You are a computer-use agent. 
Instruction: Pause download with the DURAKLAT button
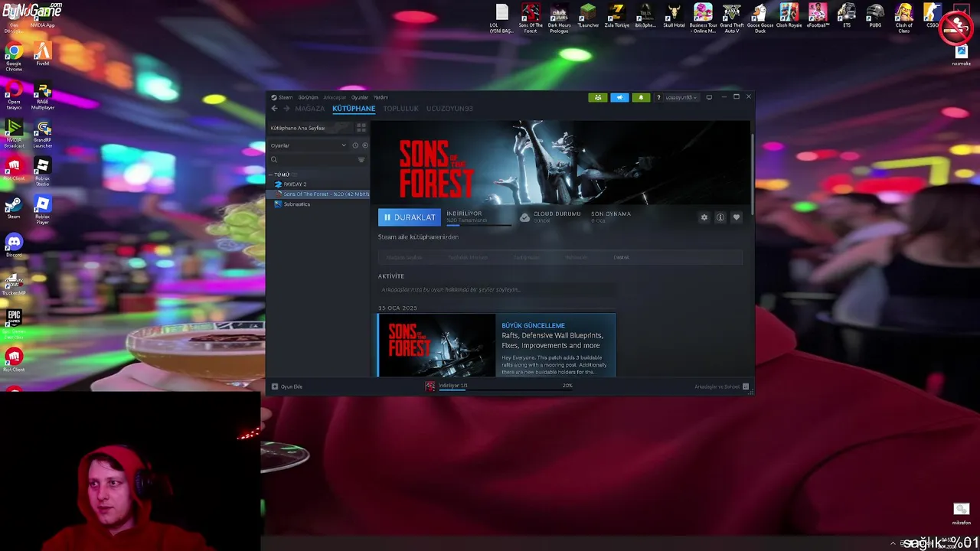410,217
